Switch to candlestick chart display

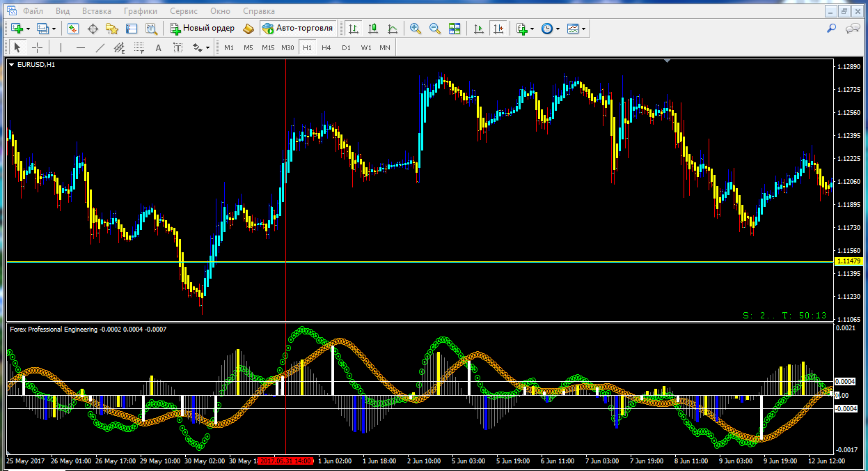tap(373, 29)
